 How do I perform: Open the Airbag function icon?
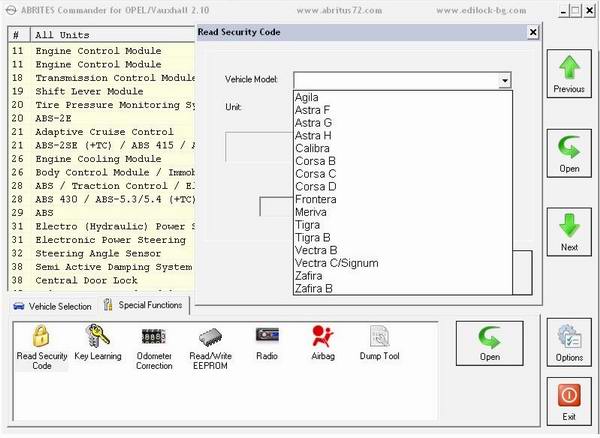pyautogui.click(x=323, y=336)
